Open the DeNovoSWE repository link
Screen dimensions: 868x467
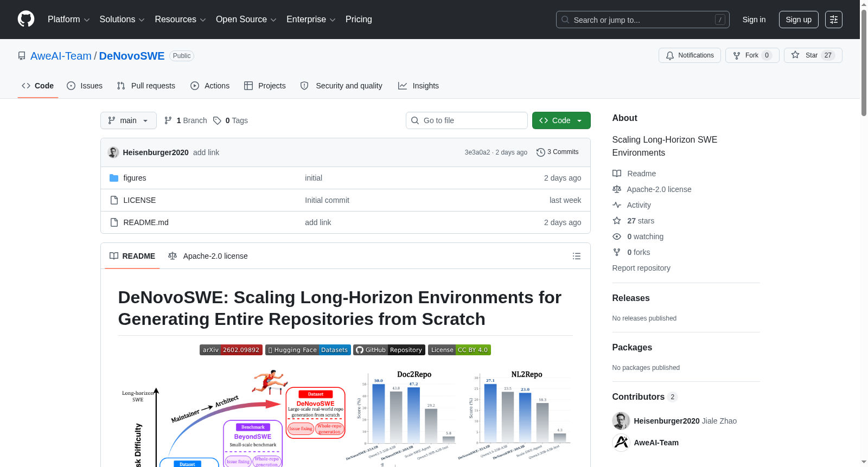132,56
